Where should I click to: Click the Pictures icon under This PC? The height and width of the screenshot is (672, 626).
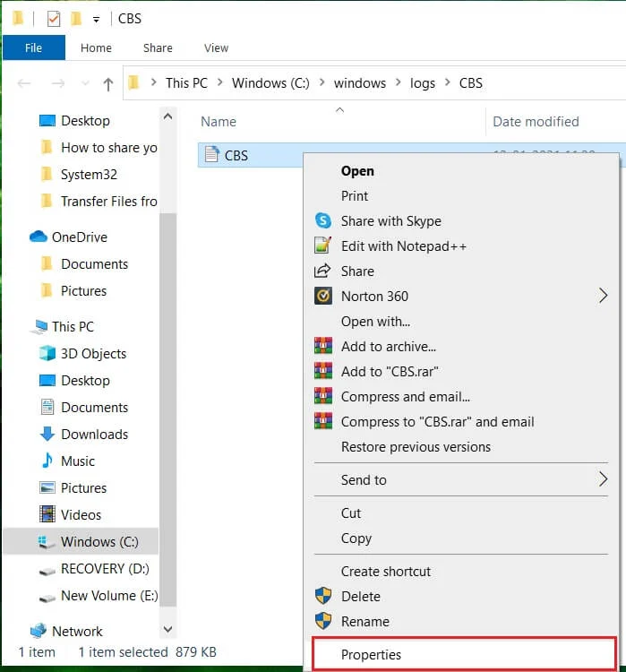47,487
